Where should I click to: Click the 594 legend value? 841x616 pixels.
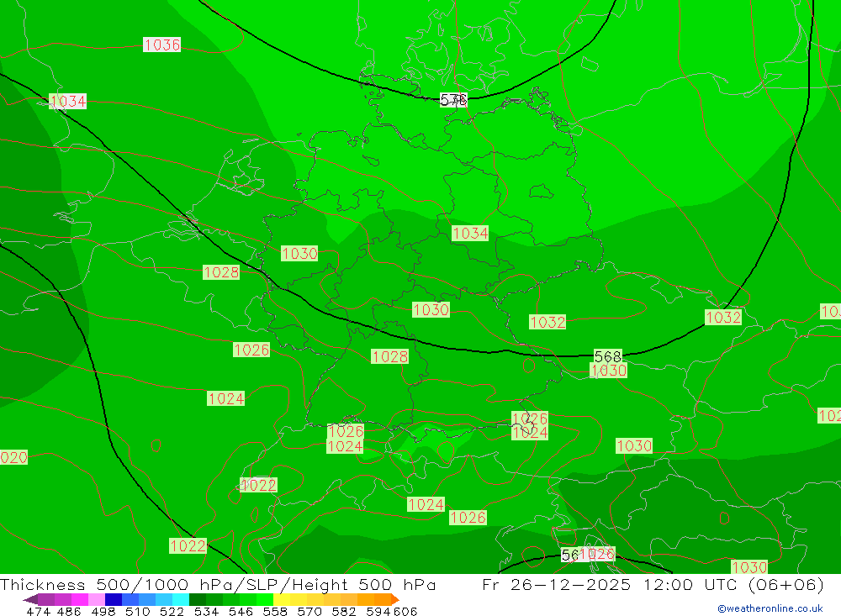click(x=378, y=611)
